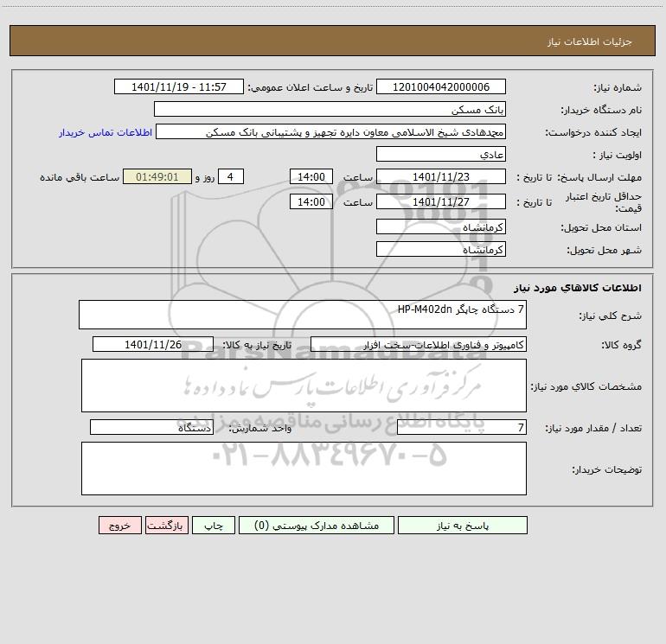666x644 pixels.
Task: Click the شهر محل تحویل label
Action: pos(604,251)
